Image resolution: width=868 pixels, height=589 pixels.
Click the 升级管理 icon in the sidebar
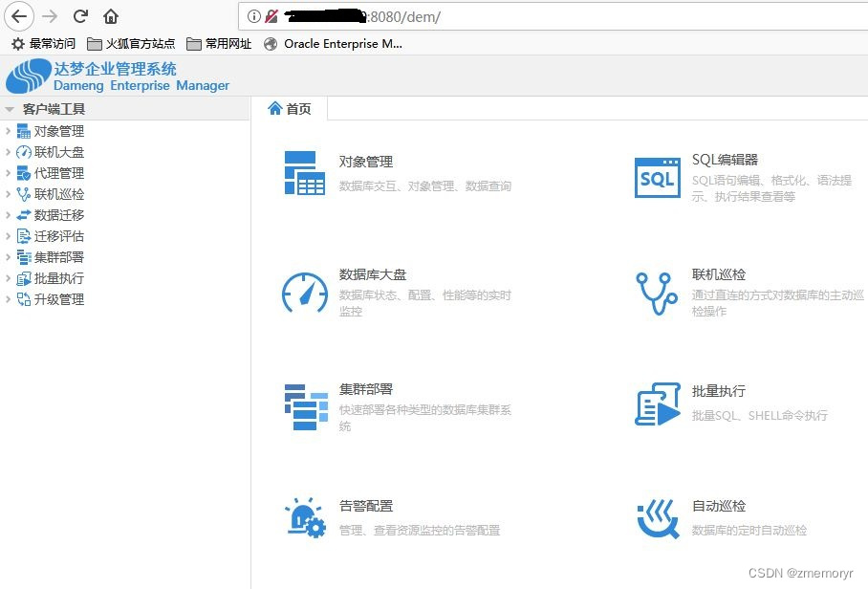[x=23, y=299]
